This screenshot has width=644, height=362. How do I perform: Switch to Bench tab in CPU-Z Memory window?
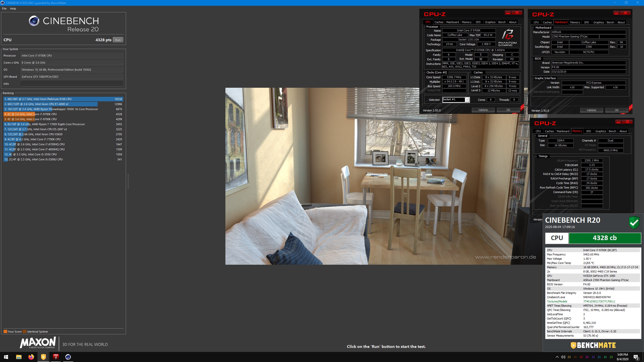point(612,131)
